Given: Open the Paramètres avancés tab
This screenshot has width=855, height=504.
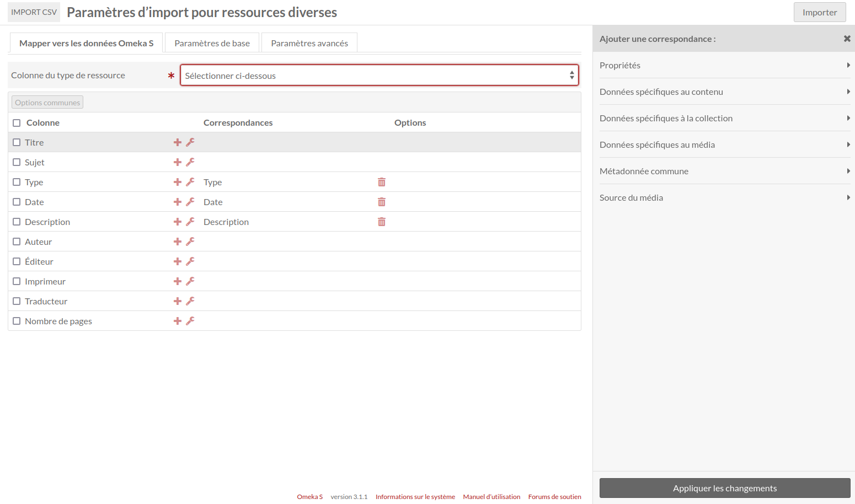Looking at the screenshot, I should [x=309, y=43].
